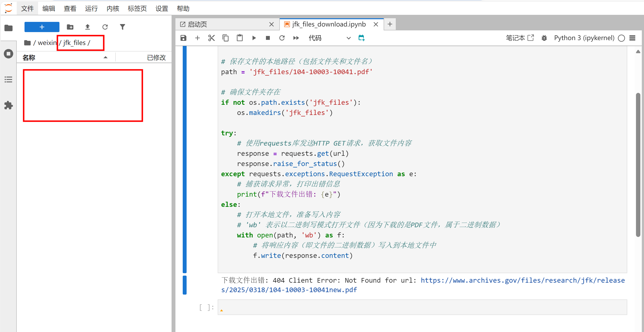Create a new folder in file browser
This screenshot has width=644, height=332.
point(70,27)
